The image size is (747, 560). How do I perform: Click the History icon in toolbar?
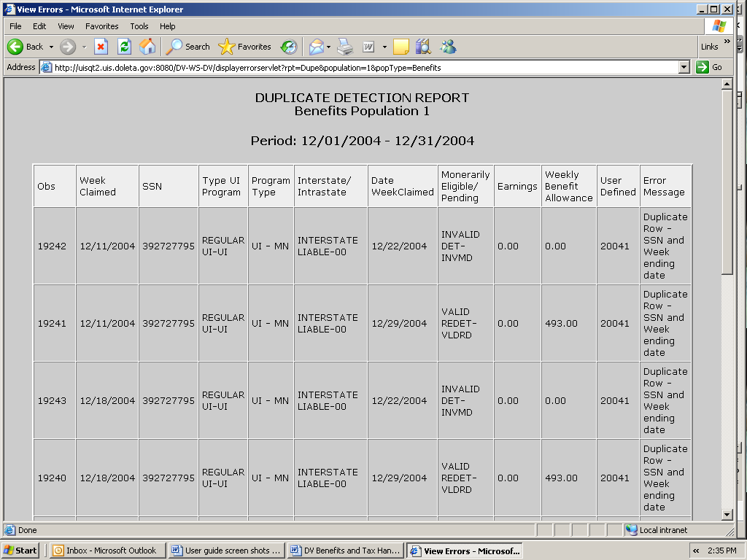coord(289,47)
